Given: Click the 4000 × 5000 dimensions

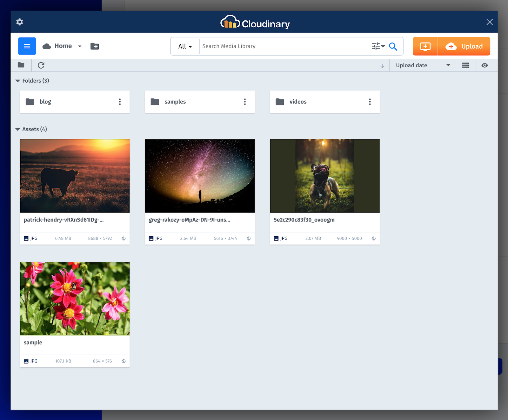Looking at the screenshot, I should 349,239.
